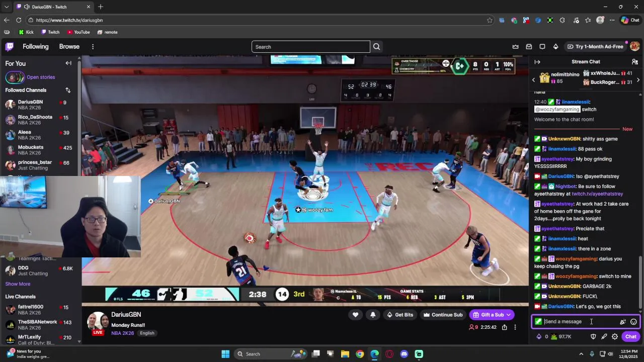Toggle stream notifications bell
Image resolution: width=644 pixels, height=362 pixels.
pos(373,315)
